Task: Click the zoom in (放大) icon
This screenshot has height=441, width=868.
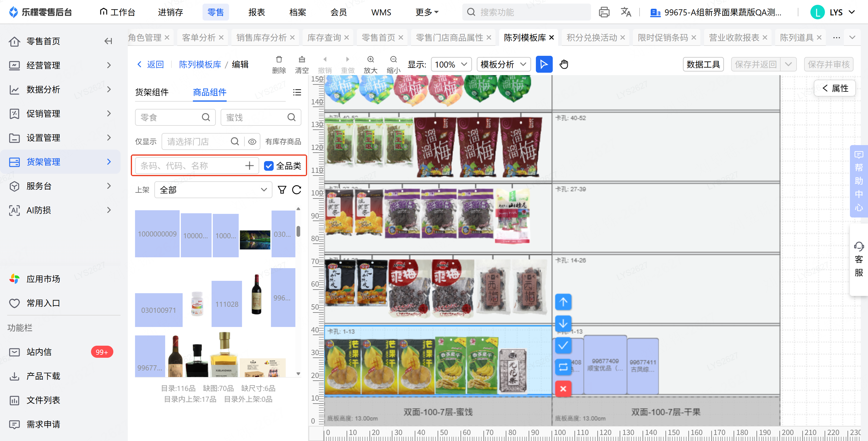Action: pos(370,59)
